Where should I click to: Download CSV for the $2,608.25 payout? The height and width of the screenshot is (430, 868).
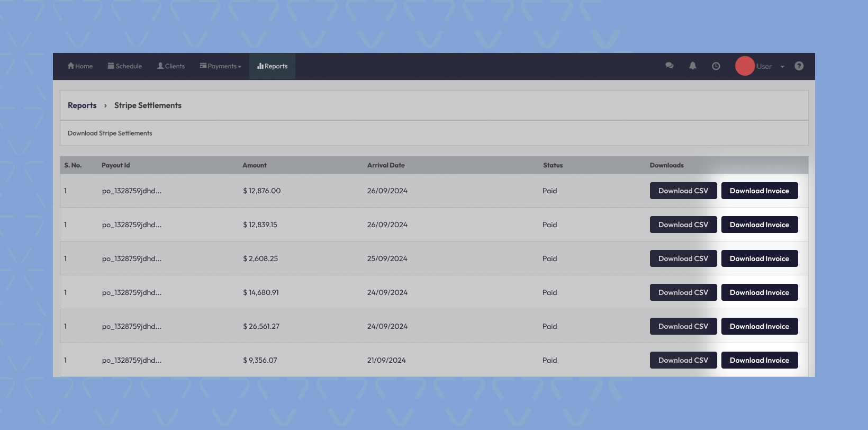(x=683, y=258)
